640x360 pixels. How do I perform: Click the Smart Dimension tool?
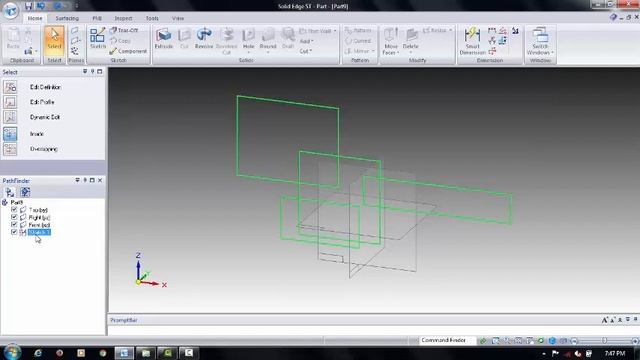(x=472, y=41)
